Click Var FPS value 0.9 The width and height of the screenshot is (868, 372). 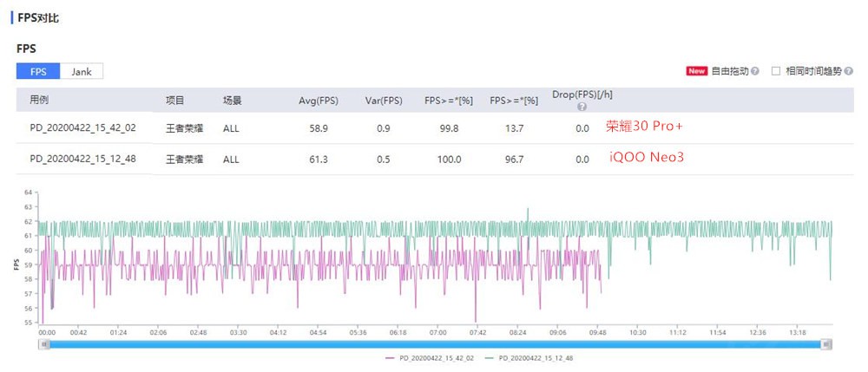pos(385,128)
